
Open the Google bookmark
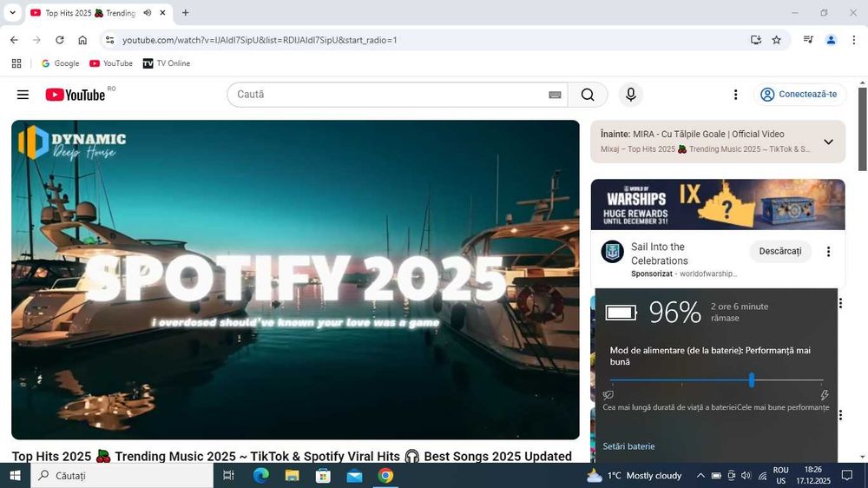click(x=61, y=63)
